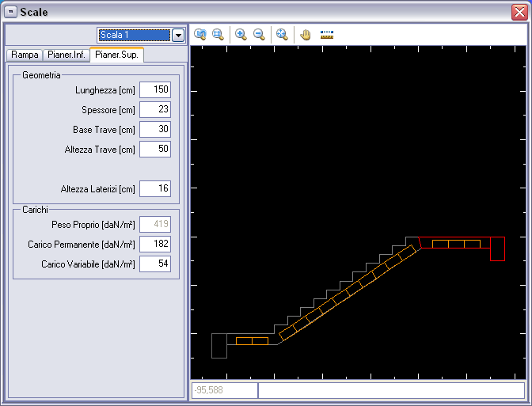
Task: Select the measure distance ruler tool
Action: [327, 35]
